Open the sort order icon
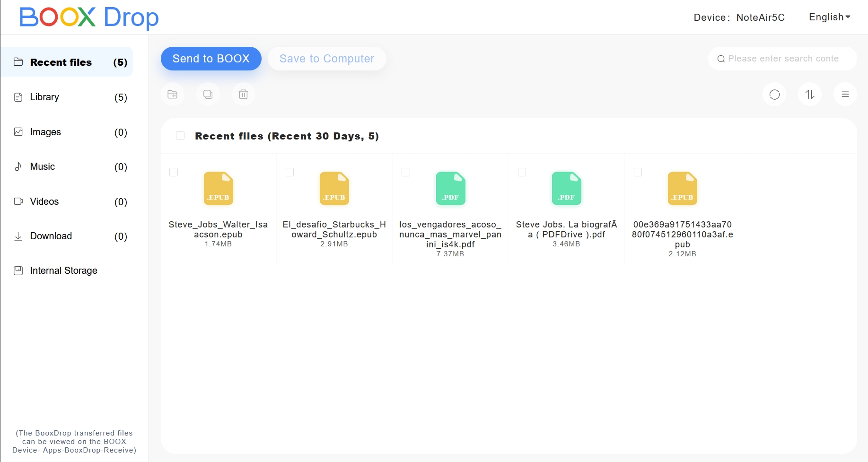The width and height of the screenshot is (868, 462). click(x=810, y=95)
